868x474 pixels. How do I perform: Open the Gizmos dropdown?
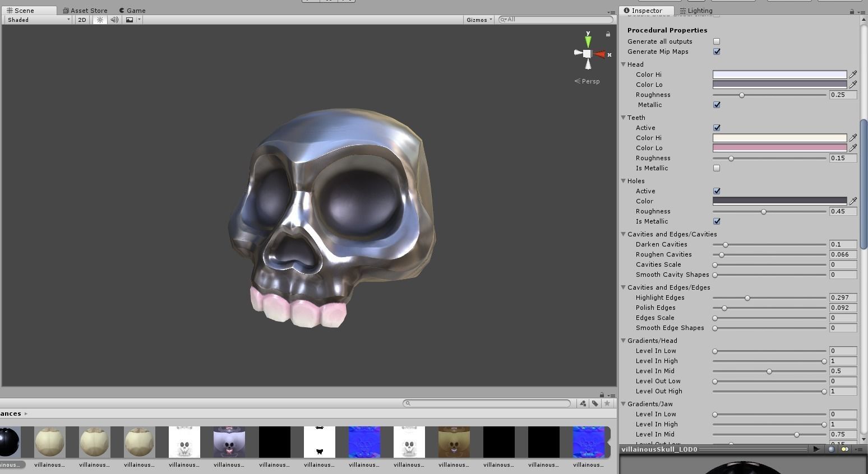coord(479,20)
